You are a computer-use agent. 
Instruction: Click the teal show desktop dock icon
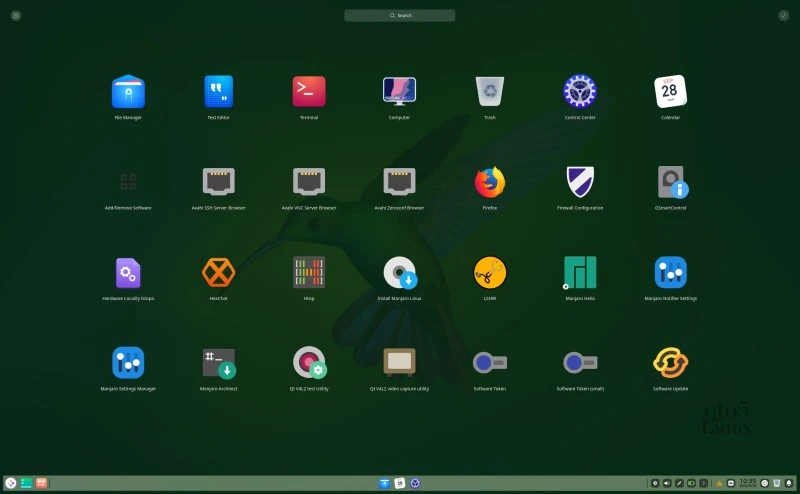pos(26,483)
